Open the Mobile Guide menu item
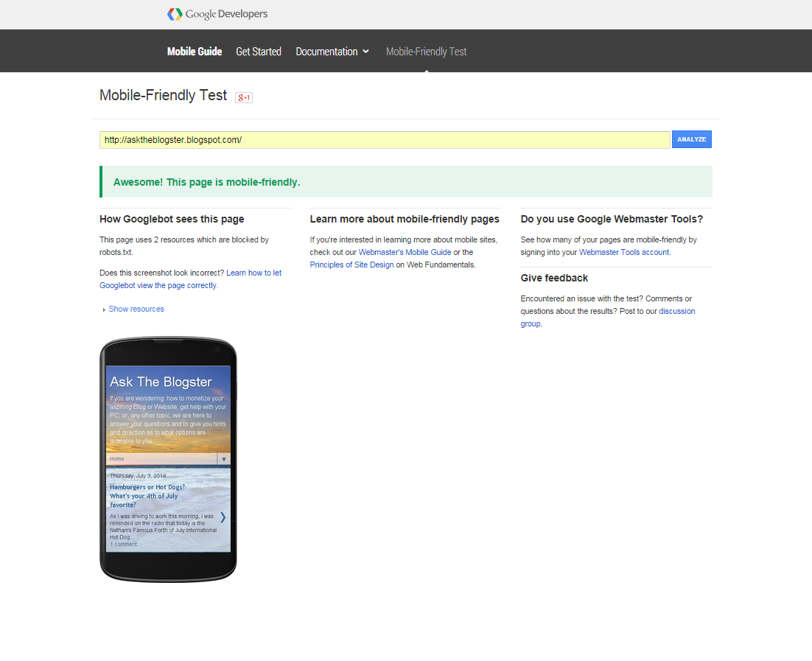The width and height of the screenshot is (812, 661). 195,52
